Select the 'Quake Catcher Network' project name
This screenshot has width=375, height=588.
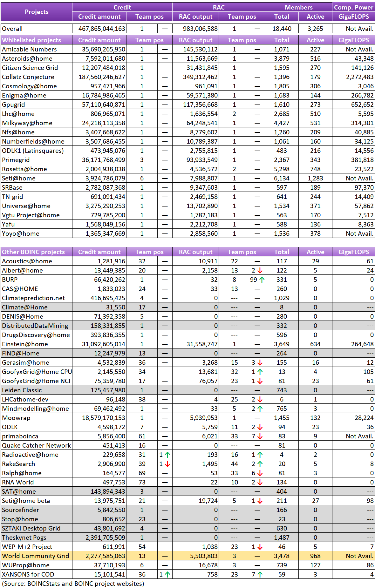[37, 445]
